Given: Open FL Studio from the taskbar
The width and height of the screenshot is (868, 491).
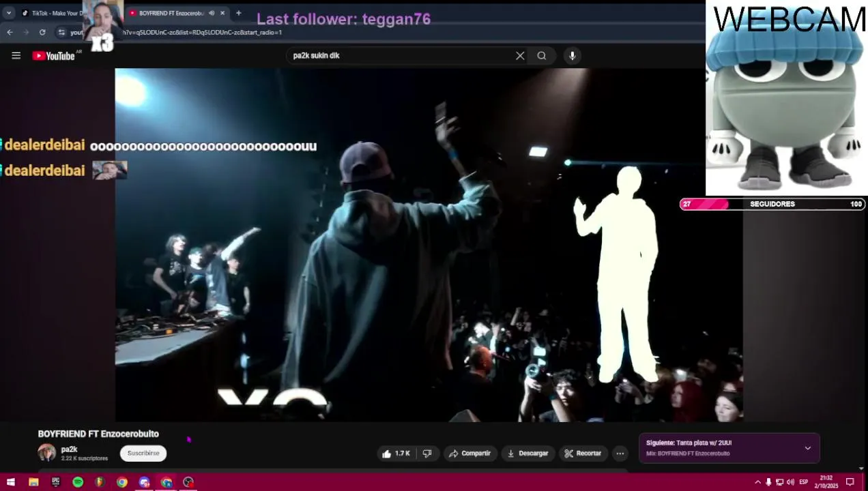Looking at the screenshot, I should coord(100,482).
